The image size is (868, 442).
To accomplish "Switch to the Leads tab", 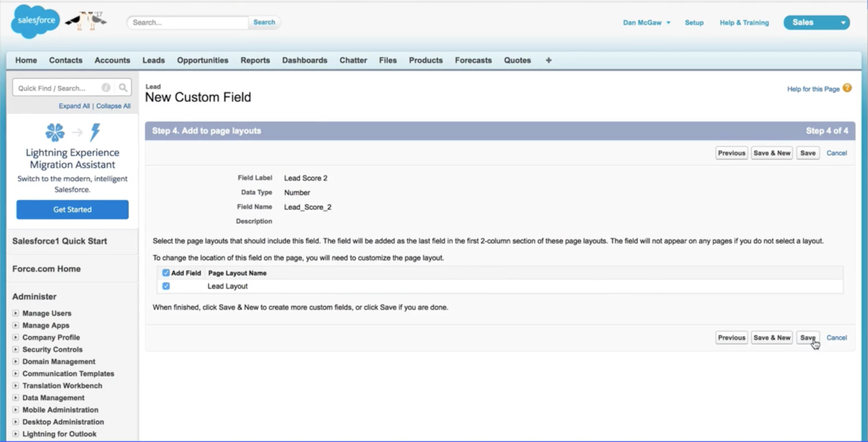I will coord(153,61).
